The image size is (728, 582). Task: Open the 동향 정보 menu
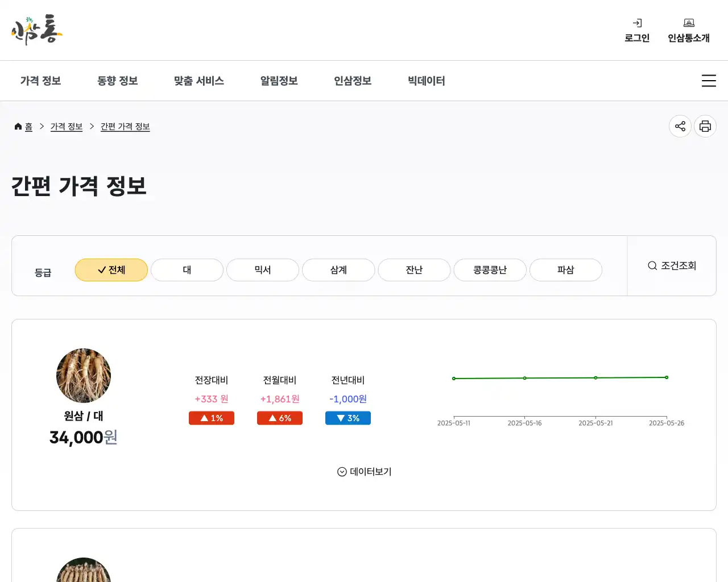point(118,81)
